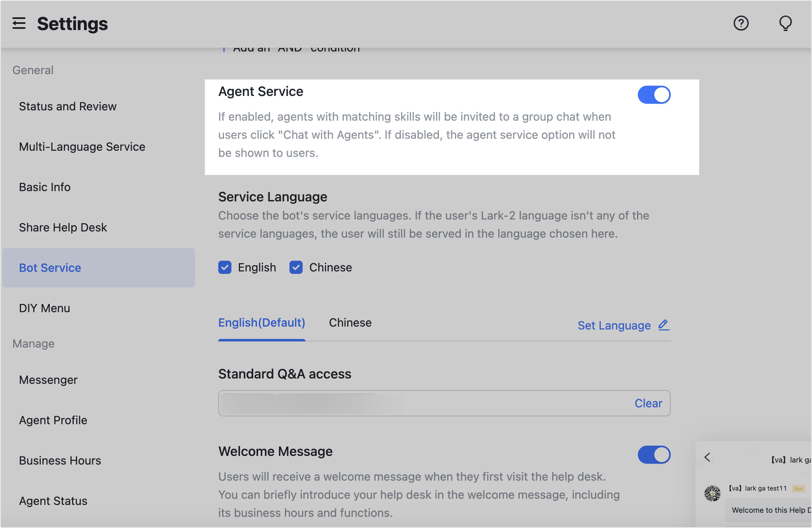Click the back arrow in the chat preview

coord(707,457)
